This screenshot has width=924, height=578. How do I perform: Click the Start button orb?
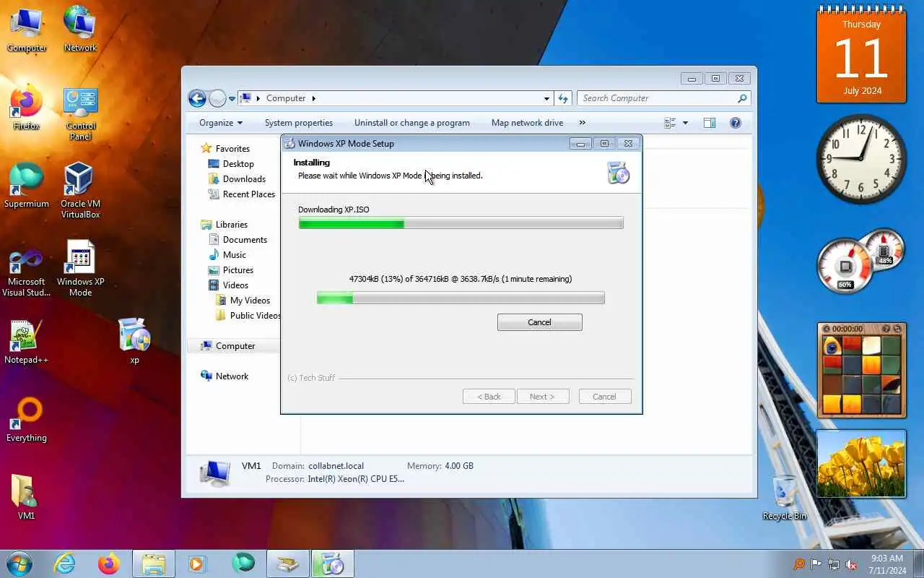click(x=19, y=564)
